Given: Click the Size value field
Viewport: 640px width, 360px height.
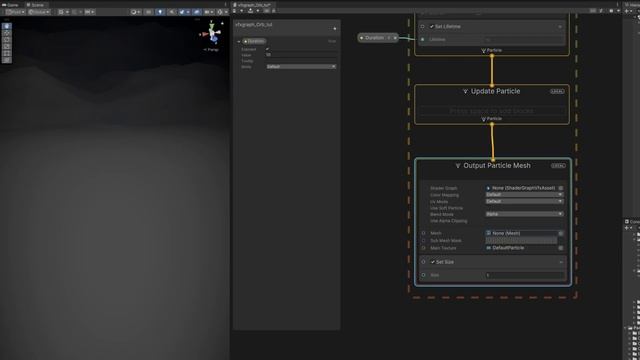Looking at the screenshot, I should [x=524, y=275].
